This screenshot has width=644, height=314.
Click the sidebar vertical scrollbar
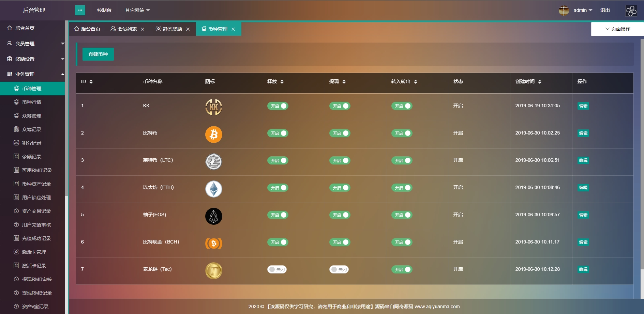(66, 108)
